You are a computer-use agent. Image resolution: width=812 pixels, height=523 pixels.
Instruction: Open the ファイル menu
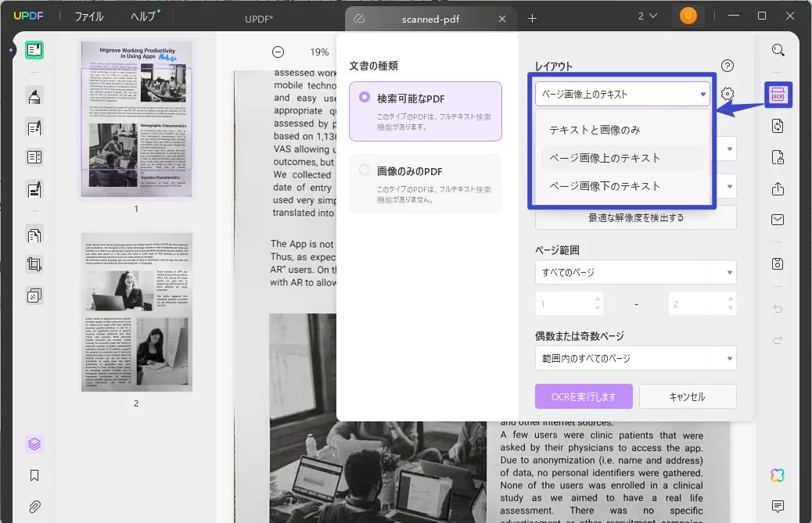[89, 16]
